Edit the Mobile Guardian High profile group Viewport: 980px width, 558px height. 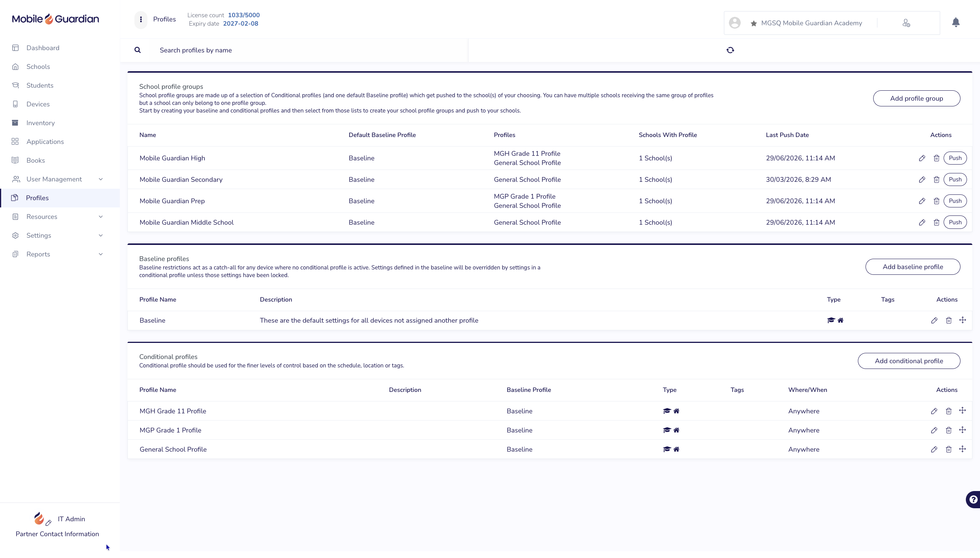click(x=922, y=158)
